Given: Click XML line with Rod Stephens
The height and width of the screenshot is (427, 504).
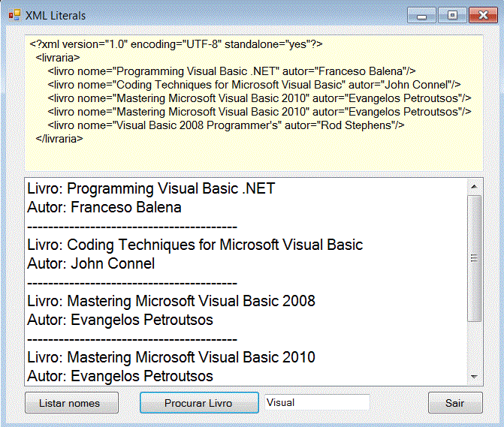Looking at the screenshot, I should pos(226,125).
